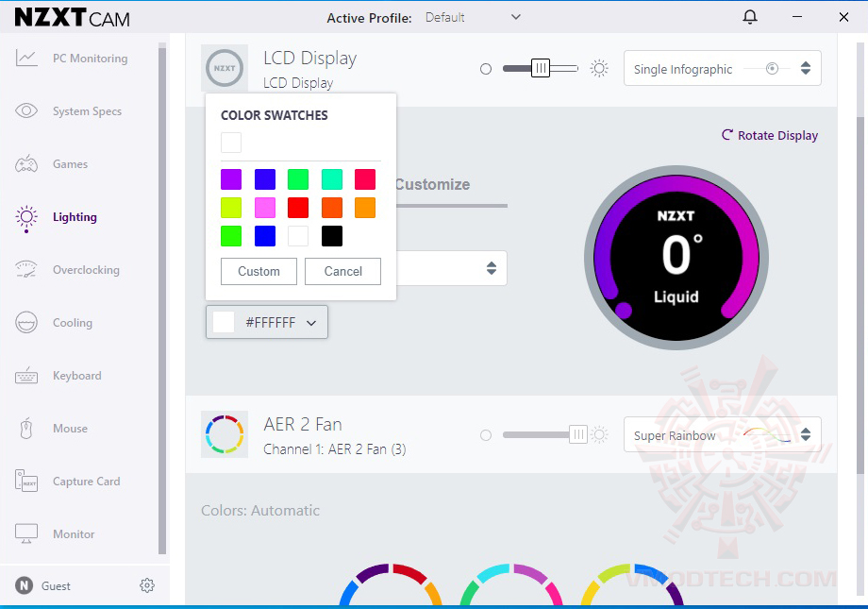Click the main content vertical scrollbar
Viewport: 868px width, 609px height.
tap(860, 296)
